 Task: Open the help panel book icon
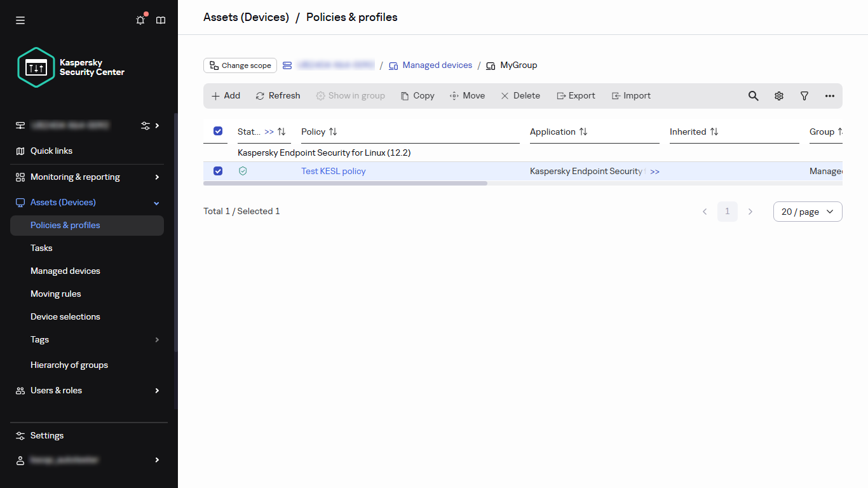[x=160, y=20]
